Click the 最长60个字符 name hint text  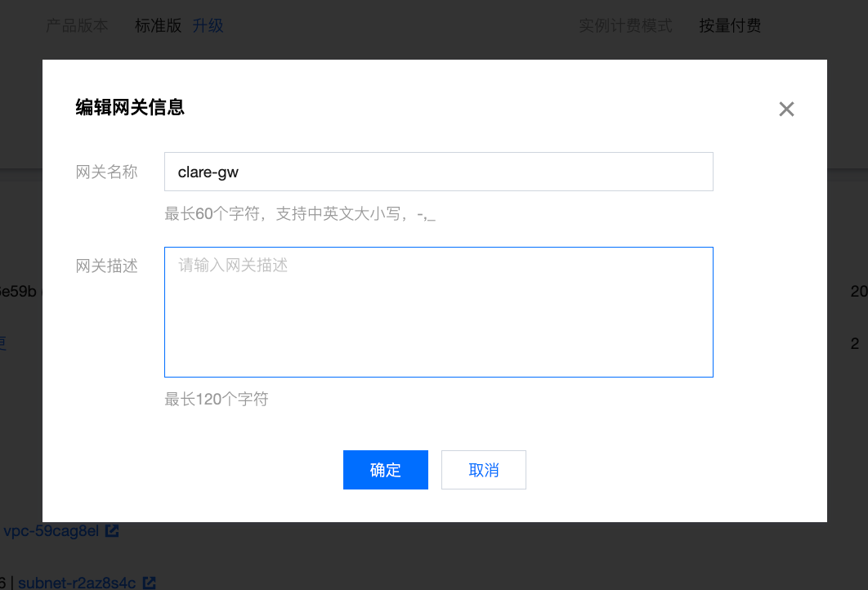click(300, 213)
